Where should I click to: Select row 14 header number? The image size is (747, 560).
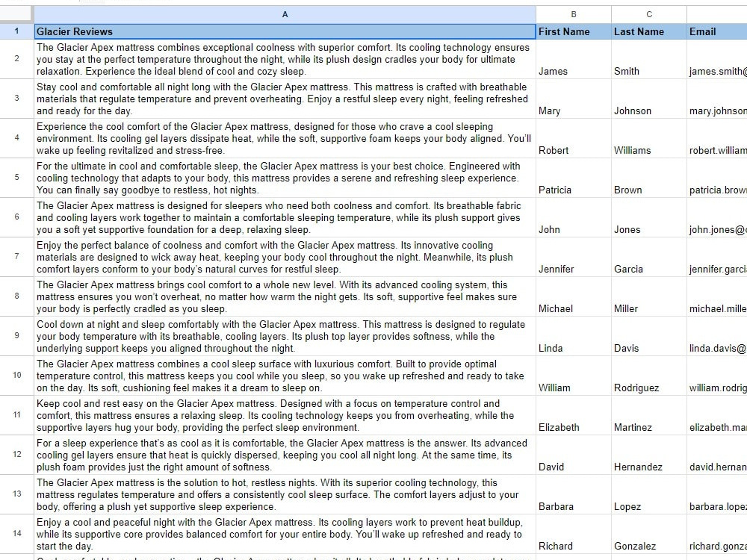pyautogui.click(x=16, y=533)
